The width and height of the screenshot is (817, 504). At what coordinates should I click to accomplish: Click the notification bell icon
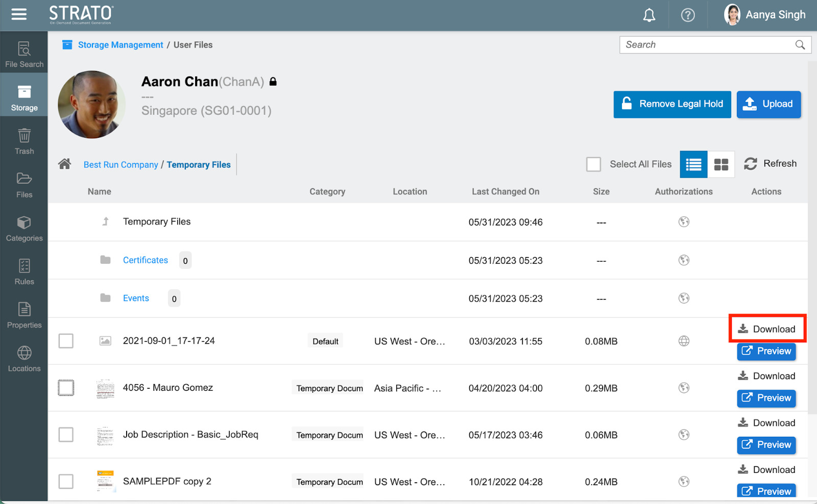(x=649, y=15)
